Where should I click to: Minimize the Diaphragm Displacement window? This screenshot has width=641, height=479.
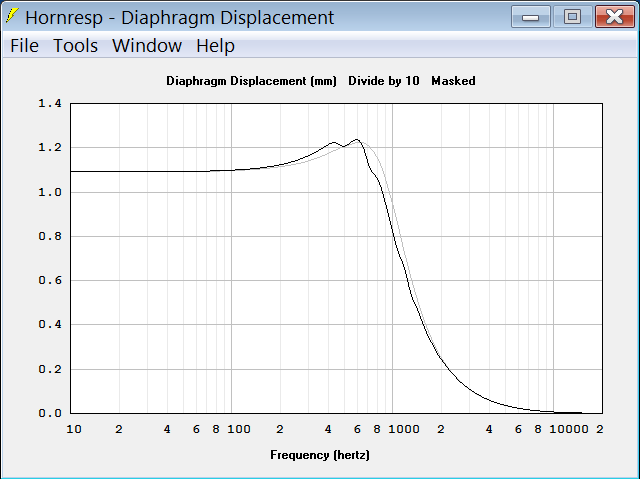click(531, 17)
